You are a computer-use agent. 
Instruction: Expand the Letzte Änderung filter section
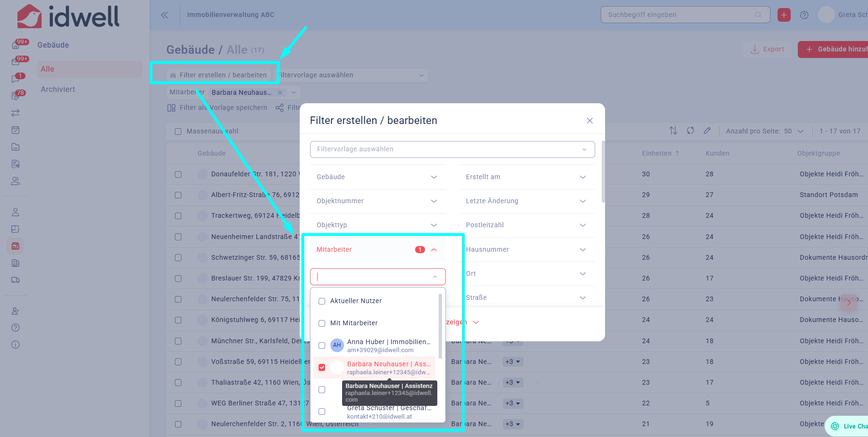(526, 201)
